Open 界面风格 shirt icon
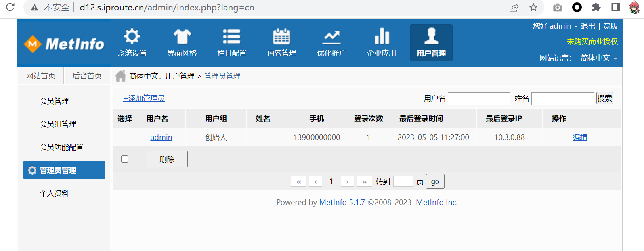 pyautogui.click(x=182, y=37)
